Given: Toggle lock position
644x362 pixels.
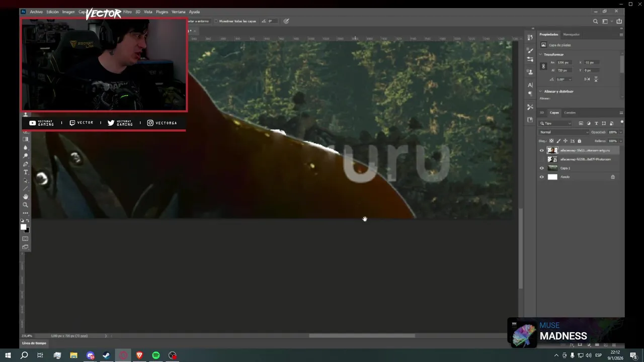Looking at the screenshot, I should [565, 141].
